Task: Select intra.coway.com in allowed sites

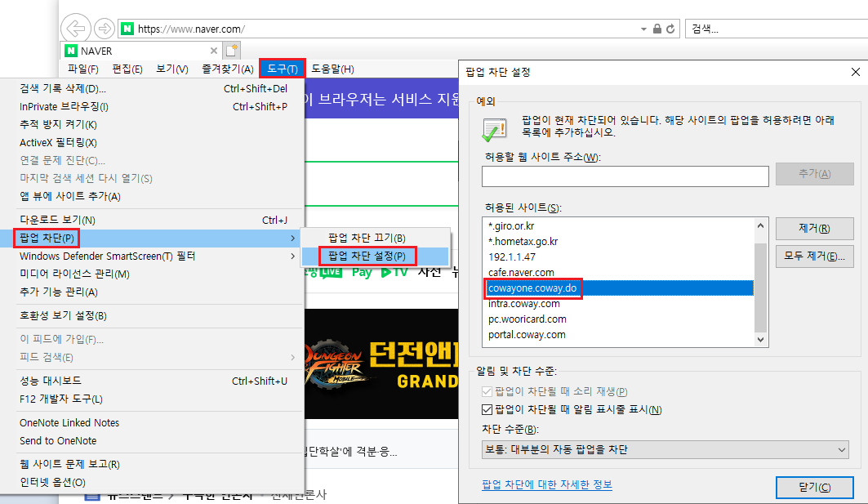Action: tap(618, 304)
